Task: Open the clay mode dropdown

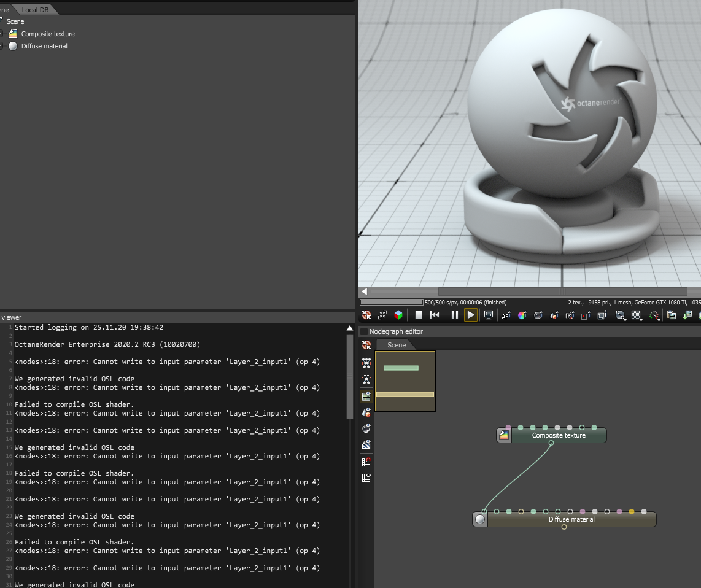Action: coord(620,315)
